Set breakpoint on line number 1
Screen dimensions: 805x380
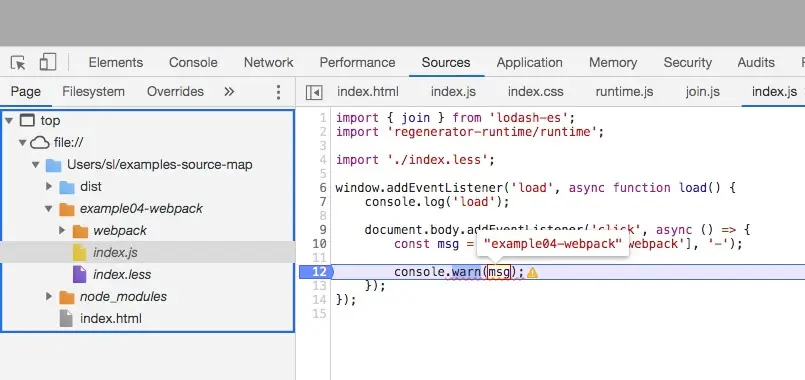(x=323, y=118)
